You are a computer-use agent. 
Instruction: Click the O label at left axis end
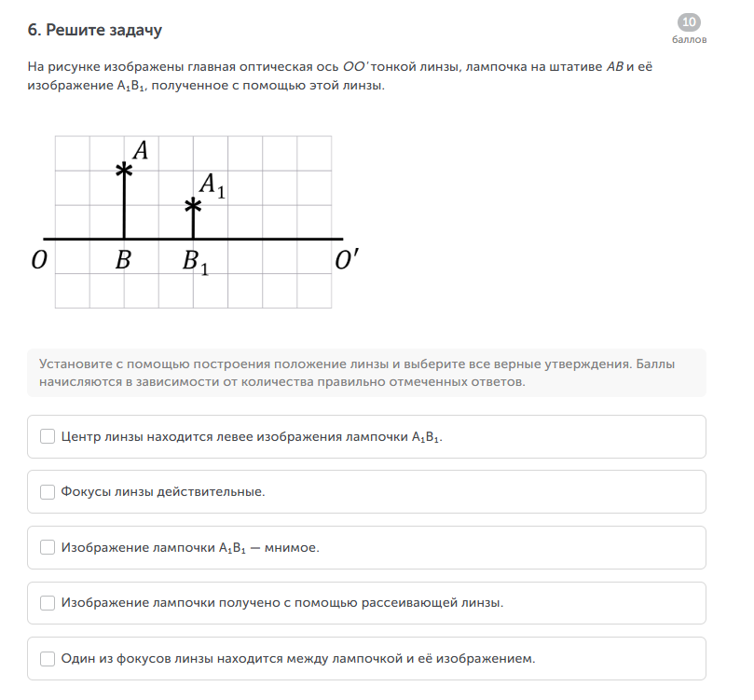tap(39, 261)
